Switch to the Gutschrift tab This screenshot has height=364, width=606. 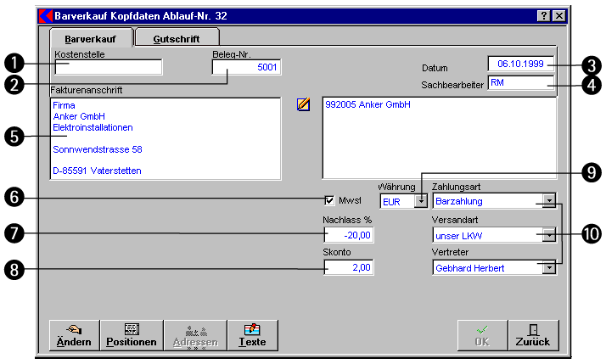tap(177, 39)
